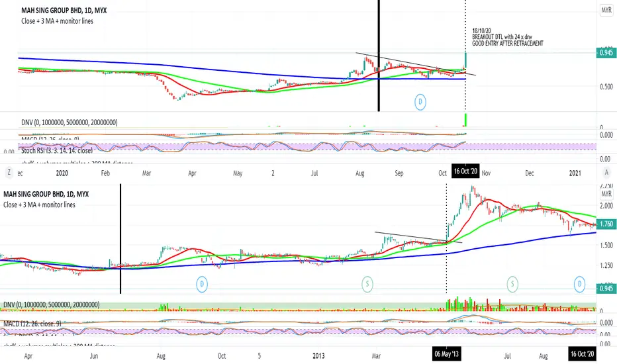Toggle the A auto-scale button
The width and height of the screenshot is (617, 364).
[606, 172]
